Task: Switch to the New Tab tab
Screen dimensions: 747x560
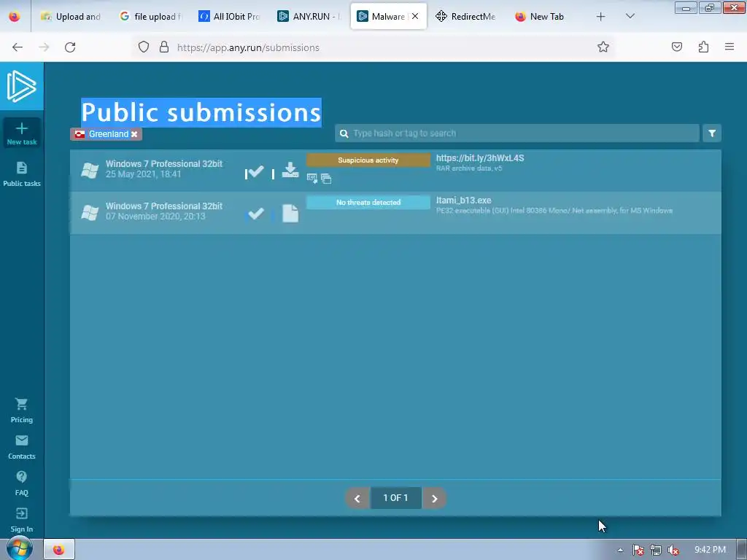Action: (546, 17)
